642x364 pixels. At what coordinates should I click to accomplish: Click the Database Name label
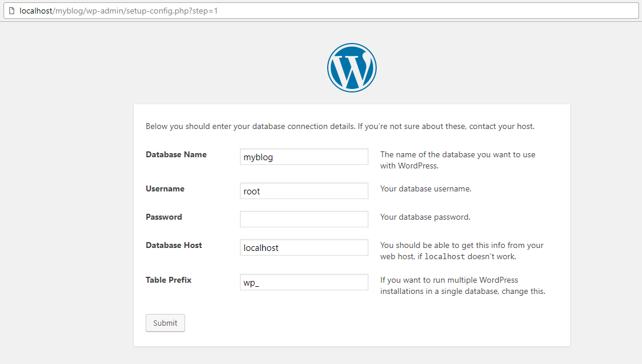pos(176,154)
